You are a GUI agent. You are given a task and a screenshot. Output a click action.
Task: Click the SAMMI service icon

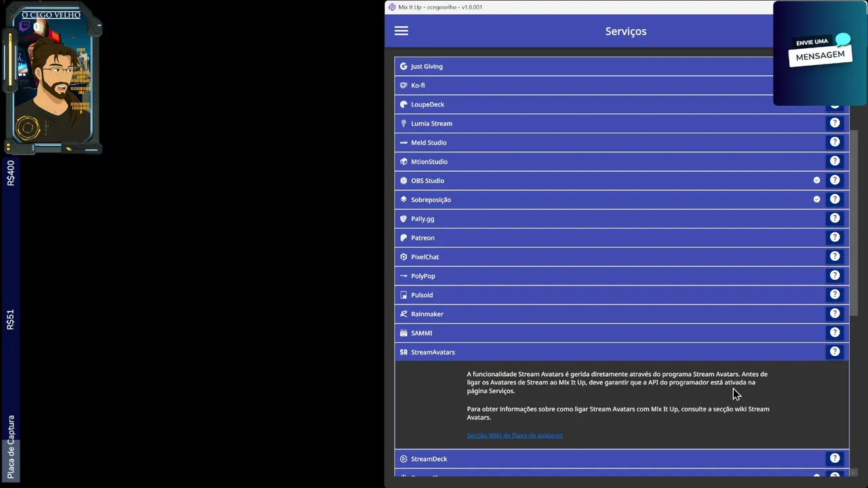[x=403, y=333]
